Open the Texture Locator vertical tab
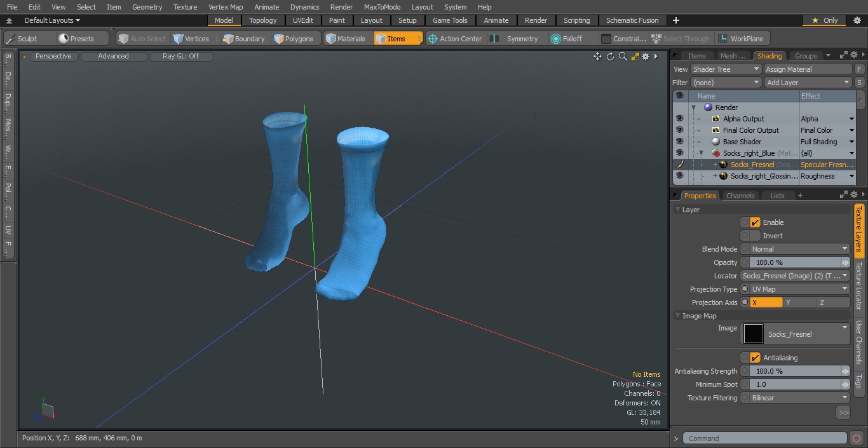 [x=858, y=286]
